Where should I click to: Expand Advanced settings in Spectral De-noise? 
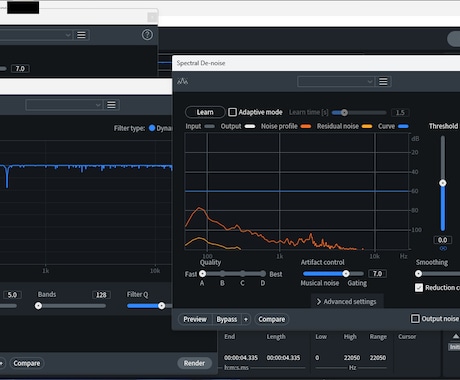coord(347,302)
